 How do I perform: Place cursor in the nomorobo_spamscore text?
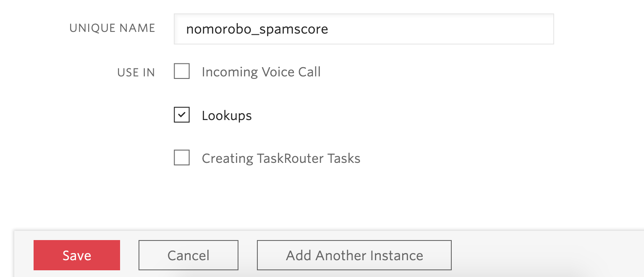click(x=257, y=29)
